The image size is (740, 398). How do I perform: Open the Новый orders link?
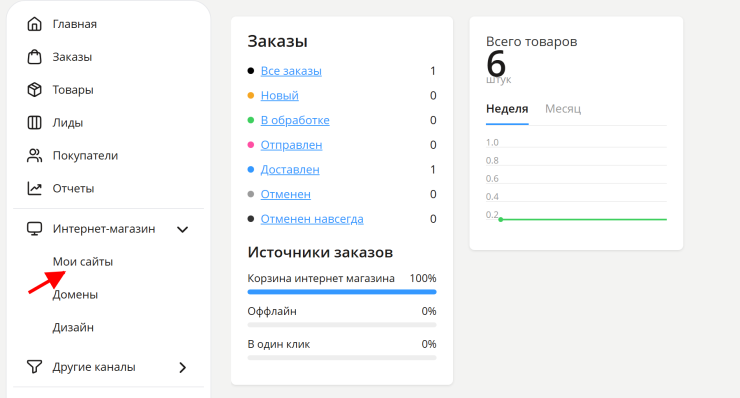(279, 95)
